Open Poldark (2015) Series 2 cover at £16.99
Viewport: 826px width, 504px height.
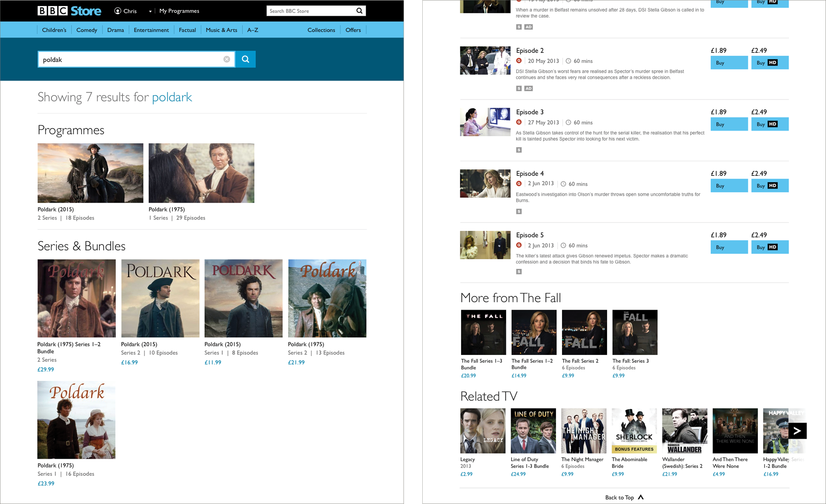point(160,298)
